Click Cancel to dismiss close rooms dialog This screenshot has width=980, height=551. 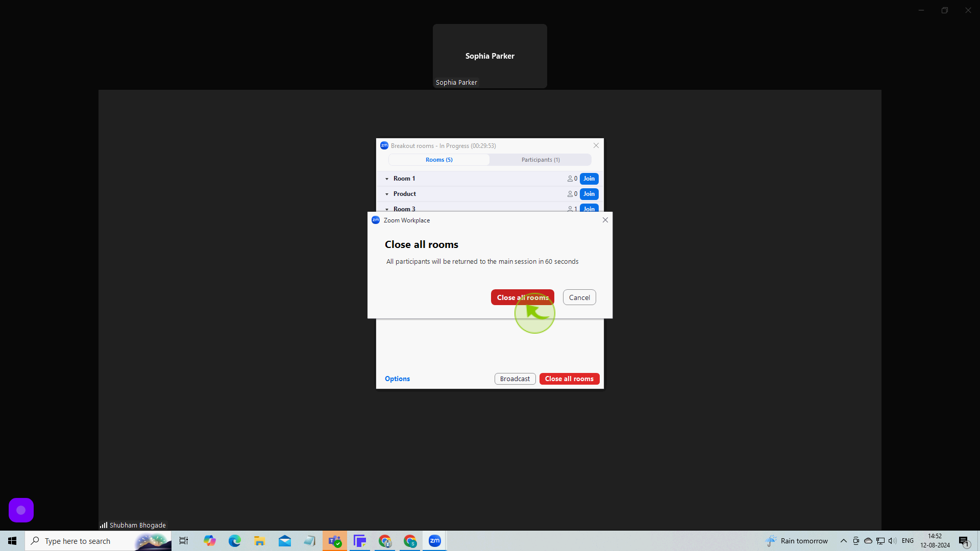point(579,297)
